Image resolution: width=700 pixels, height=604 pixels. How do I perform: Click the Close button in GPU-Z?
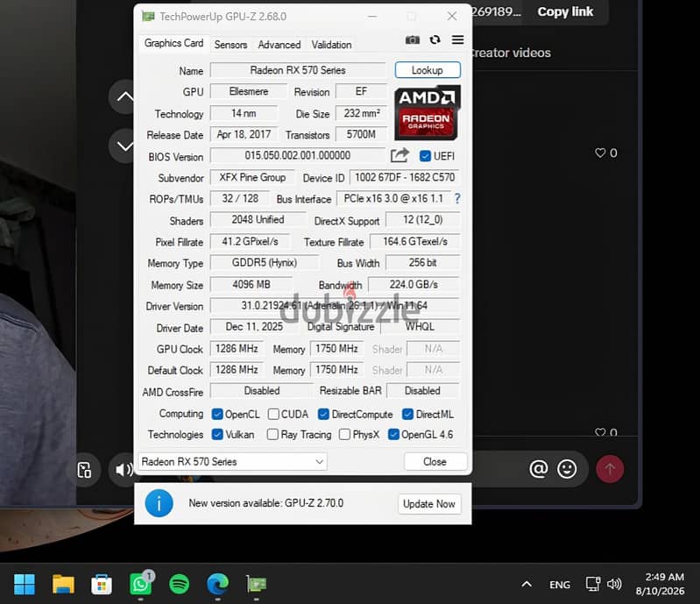click(x=435, y=461)
